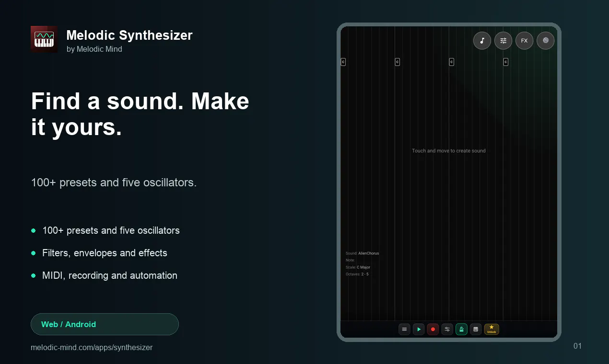Screen dimensions: 609x364
Task: Toggle the metronome
Action: point(461,329)
